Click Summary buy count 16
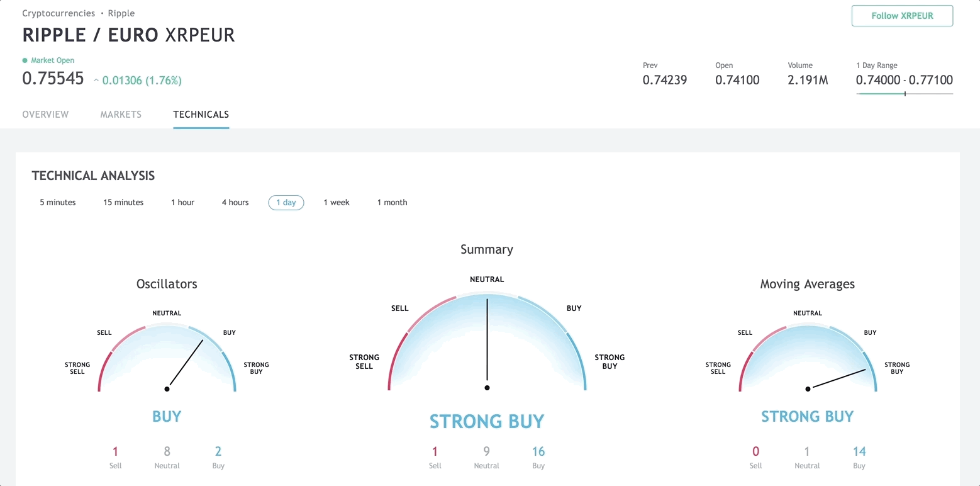Viewport: 980px width, 486px height. click(538, 451)
